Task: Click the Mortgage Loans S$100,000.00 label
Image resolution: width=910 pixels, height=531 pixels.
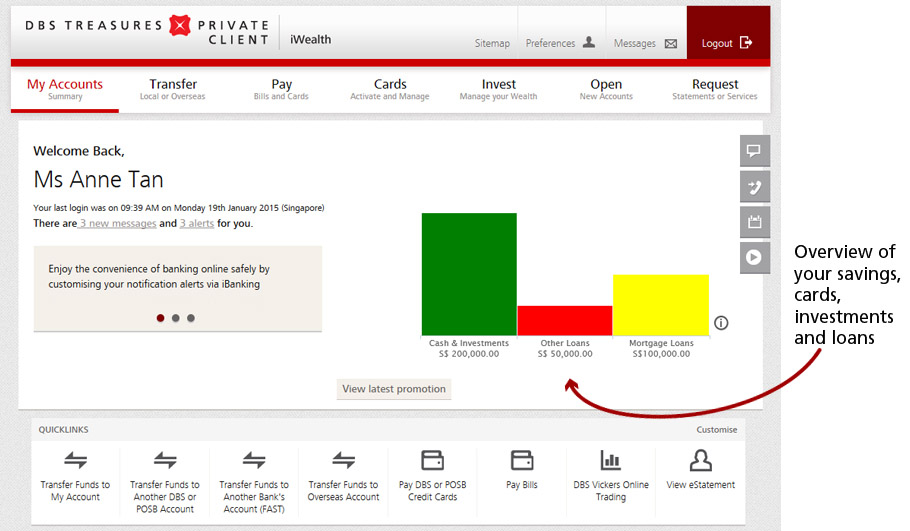Action: click(661, 348)
